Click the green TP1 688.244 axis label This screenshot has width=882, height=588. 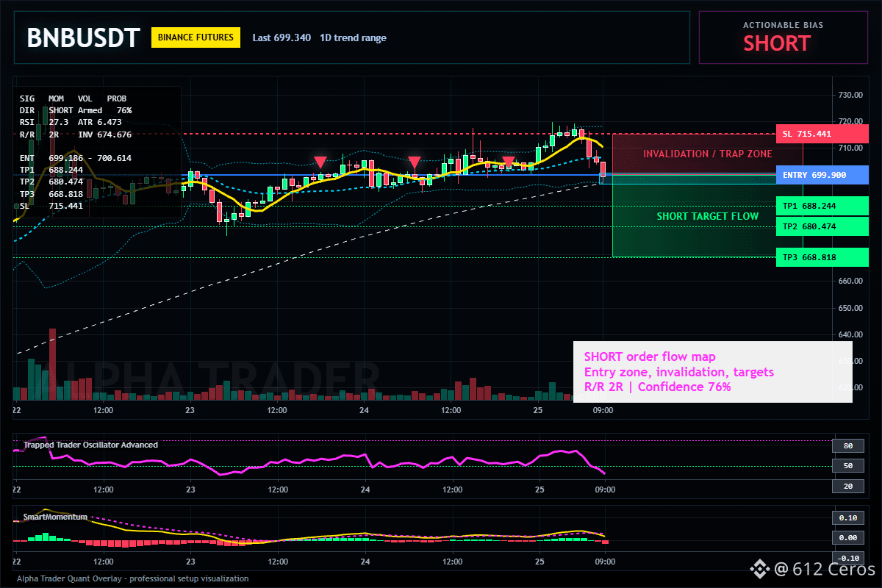[822, 207]
